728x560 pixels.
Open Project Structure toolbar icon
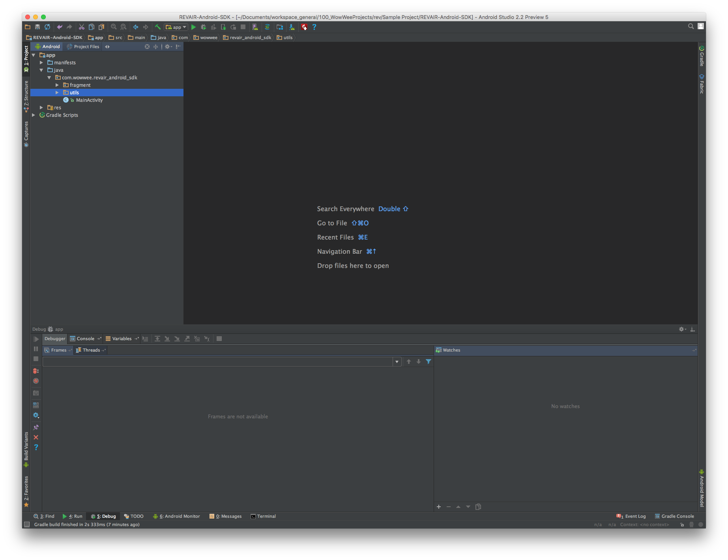280,27
